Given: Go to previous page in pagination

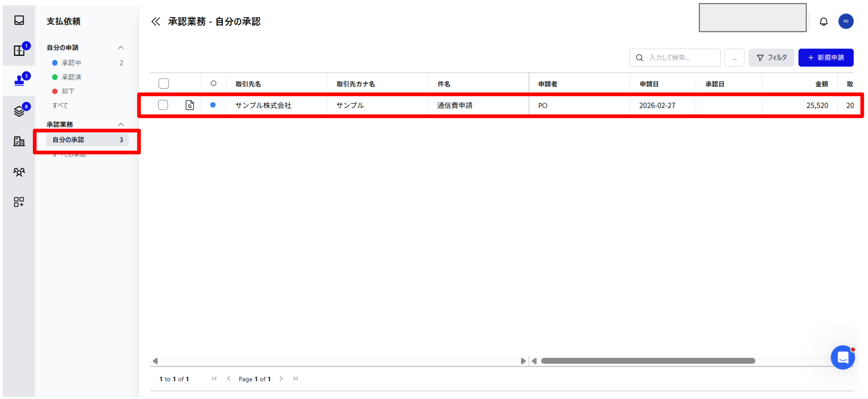Looking at the screenshot, I should coord(228,379).
